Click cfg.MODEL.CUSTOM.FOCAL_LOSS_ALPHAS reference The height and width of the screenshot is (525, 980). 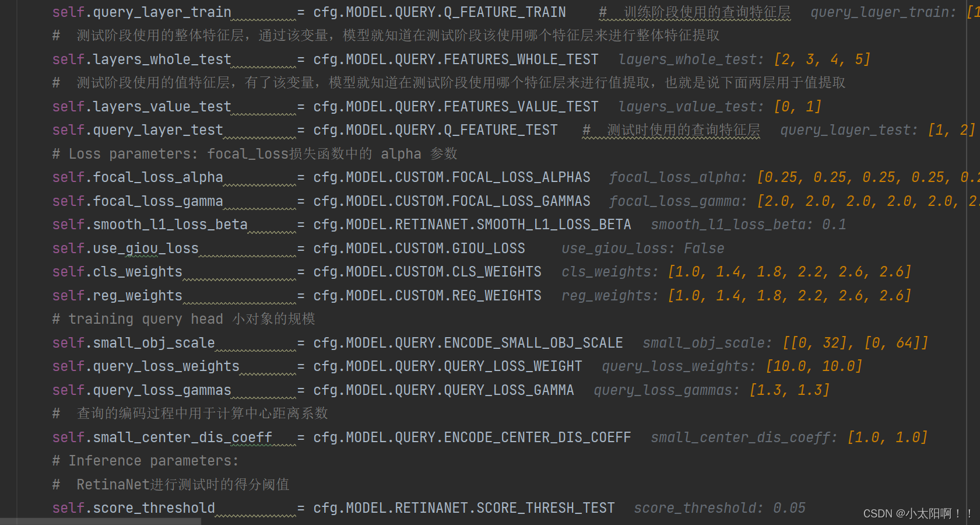(452, 177)
